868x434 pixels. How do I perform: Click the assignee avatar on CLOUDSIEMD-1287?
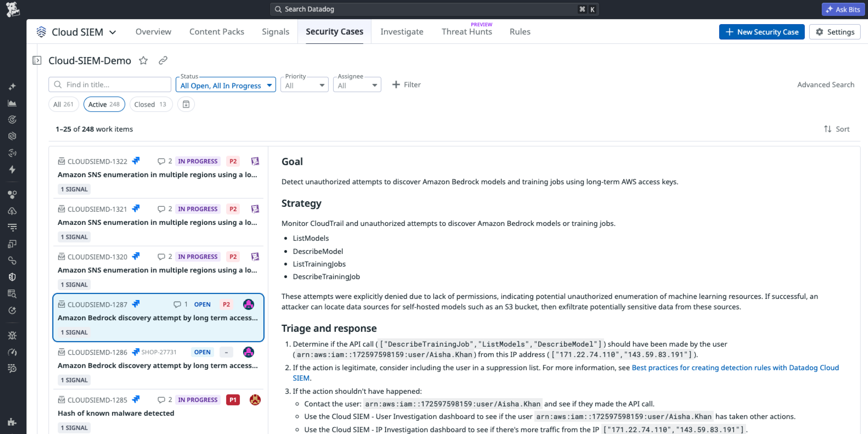pyautogui.click(x=248, y=305)
